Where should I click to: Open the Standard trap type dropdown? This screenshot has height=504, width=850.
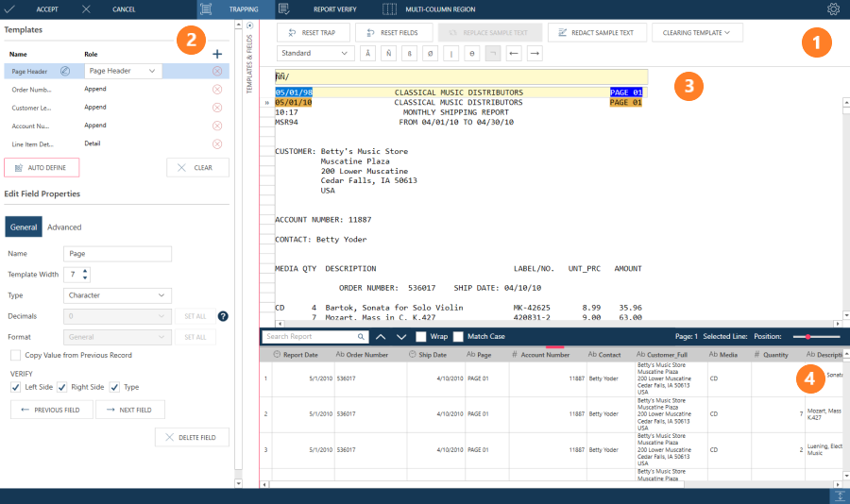(x=315, y=53)
